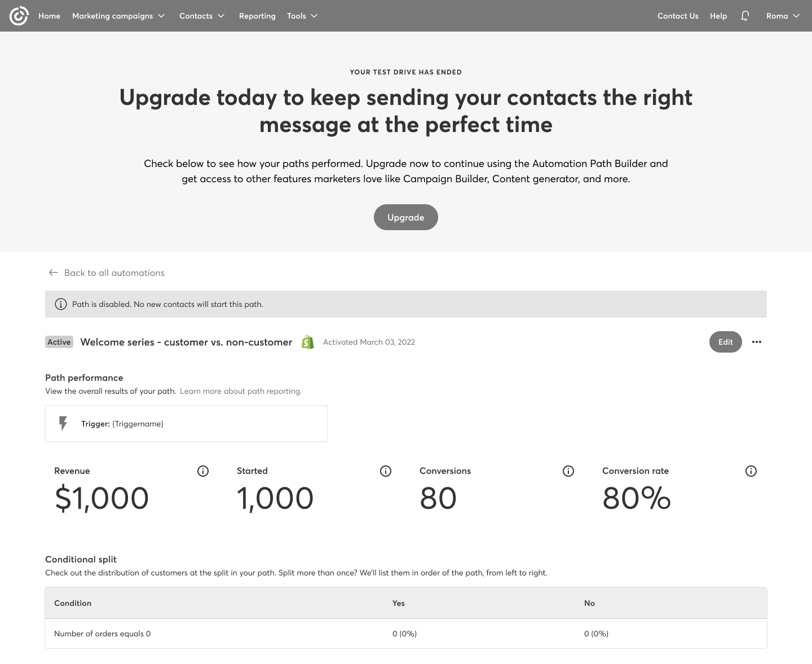Expand the Contacts dropdown menu
The width and height of the screenshot is (812, 664).
coord(202,16)
